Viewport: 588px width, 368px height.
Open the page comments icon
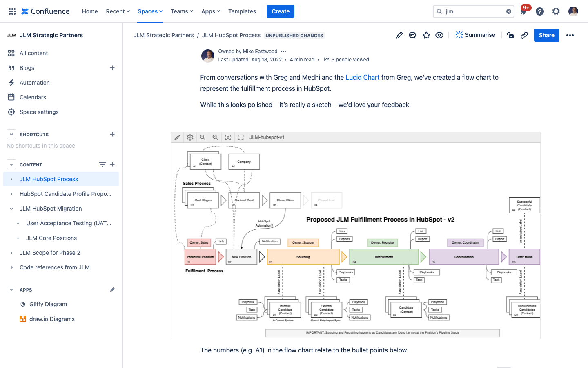pos(412,35)
